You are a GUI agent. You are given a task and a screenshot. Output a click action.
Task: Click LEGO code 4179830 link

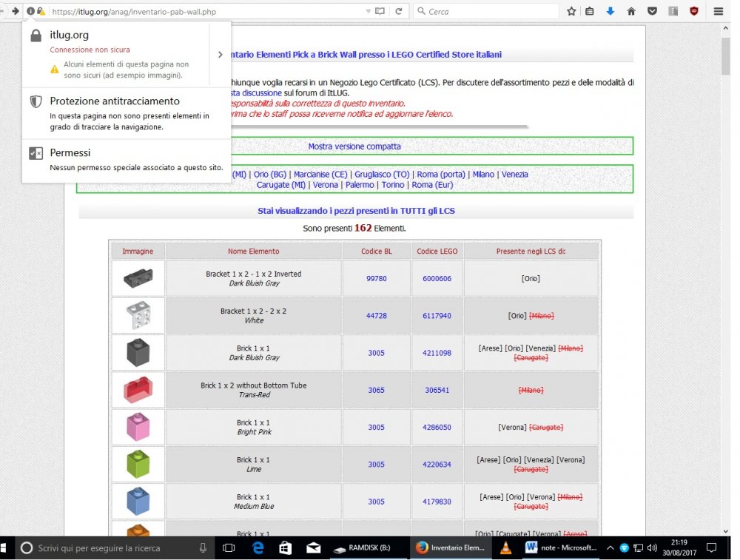[x=437, y=502]
